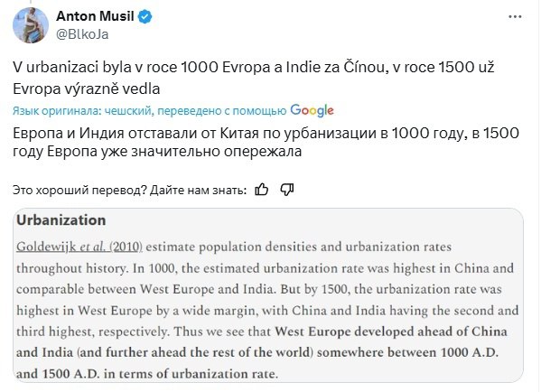Image resolution: width=541 pixels, height=392 pixels.
Task: Open the three-dot more options menu
Action: tap(515, 16)
